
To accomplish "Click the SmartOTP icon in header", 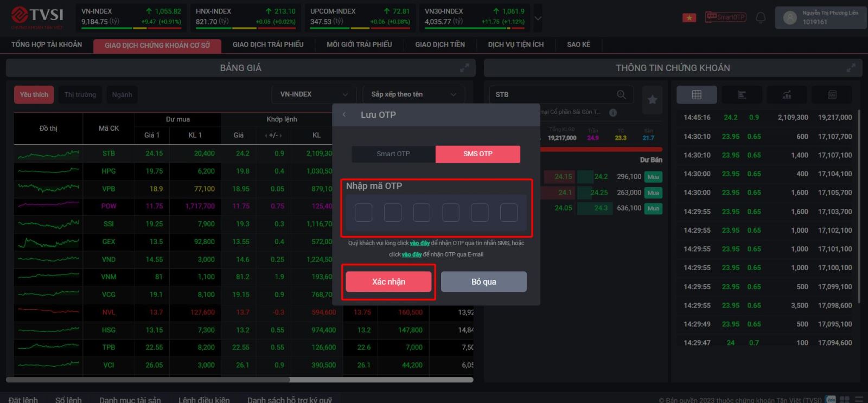I will tap(725, 17).
